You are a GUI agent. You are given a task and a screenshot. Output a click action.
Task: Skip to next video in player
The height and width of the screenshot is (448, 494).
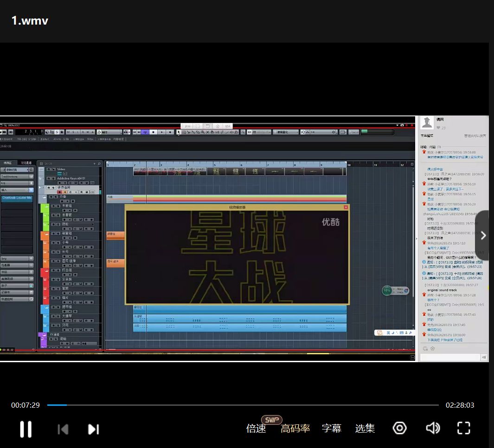[93, 429]
